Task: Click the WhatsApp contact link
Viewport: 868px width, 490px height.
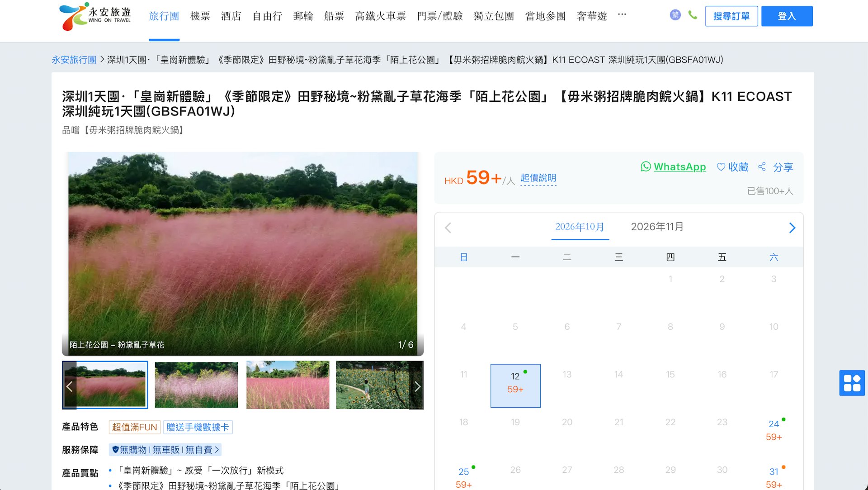Action: 673,167
